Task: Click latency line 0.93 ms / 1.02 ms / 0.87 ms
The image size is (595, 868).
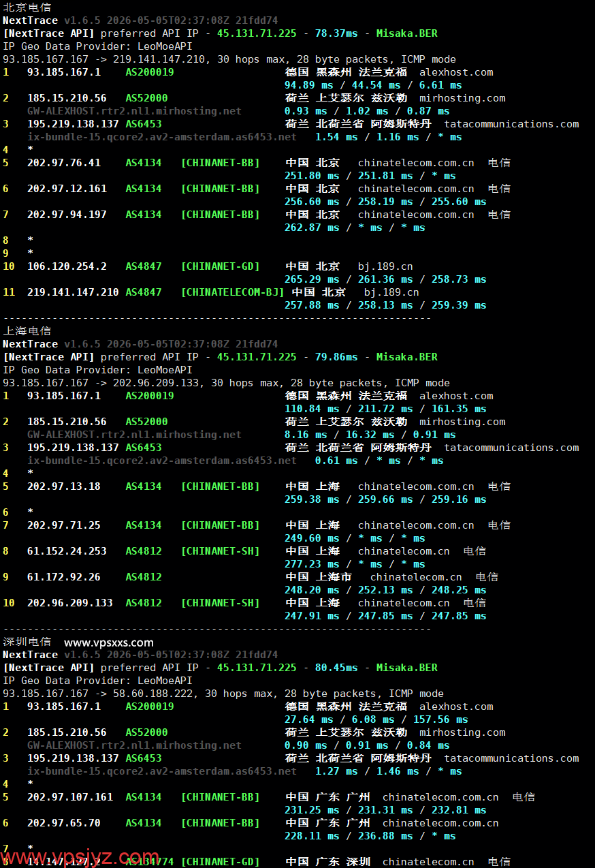Action: click(x=367, y=111)
